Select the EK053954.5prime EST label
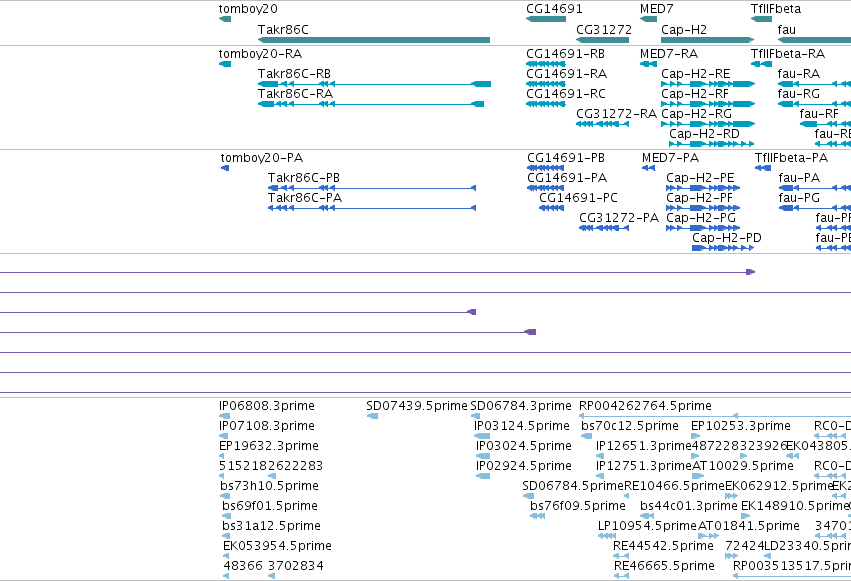Image resolution: width=851 pixels, height=581 pixels. pos(277,546)
